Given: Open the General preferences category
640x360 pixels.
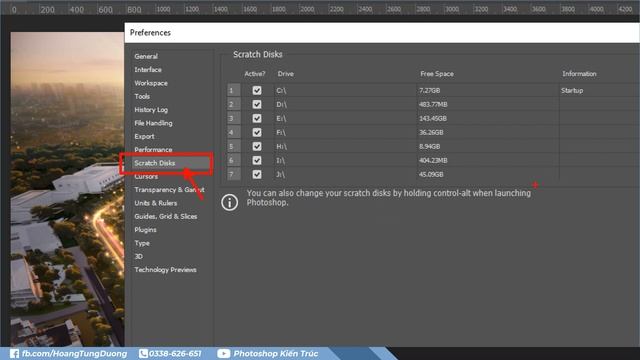Looking at the screenshot, I should (x=146, y=56).
